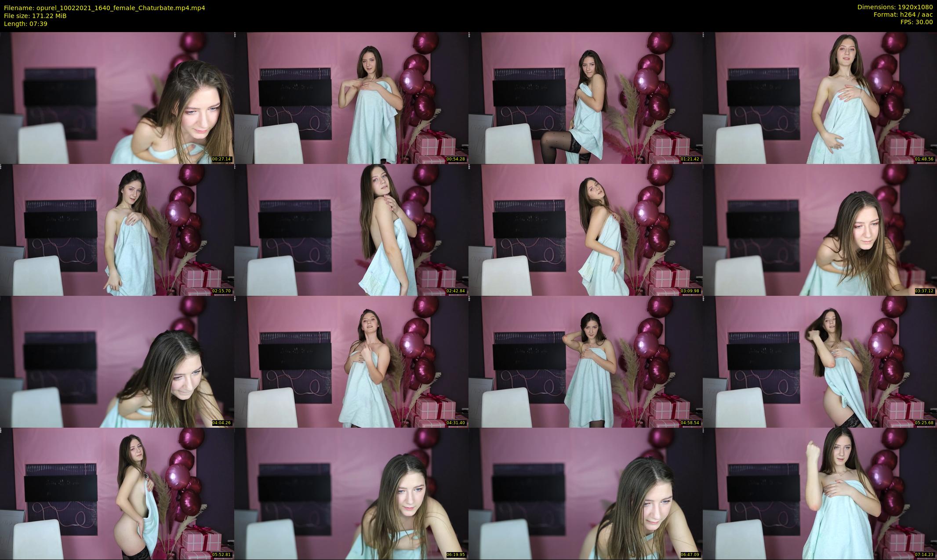This screenshot has width=937, height=560.
Task: Click the frame stamped 04:31.40
Action: point(351,362)
